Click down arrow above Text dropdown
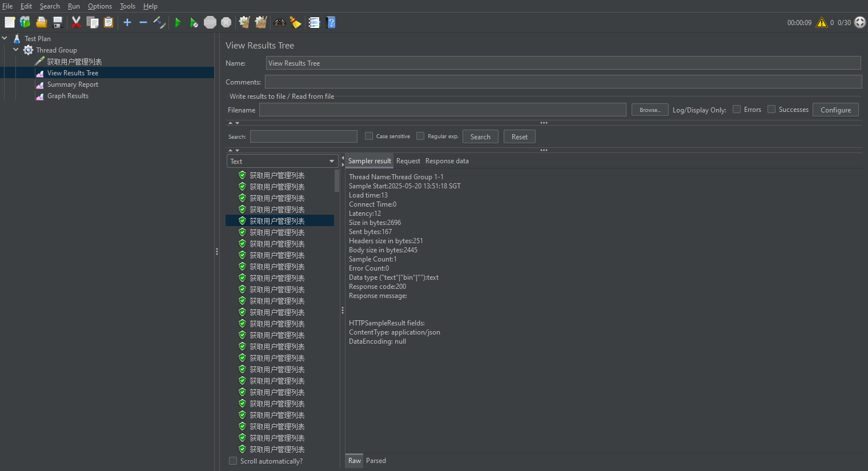 coord(237,150)
